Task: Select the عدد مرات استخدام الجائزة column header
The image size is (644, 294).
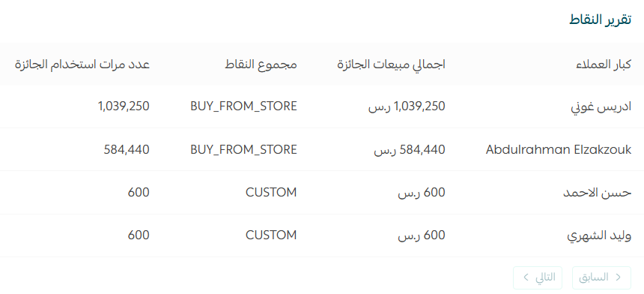Action: click(82, 64)
